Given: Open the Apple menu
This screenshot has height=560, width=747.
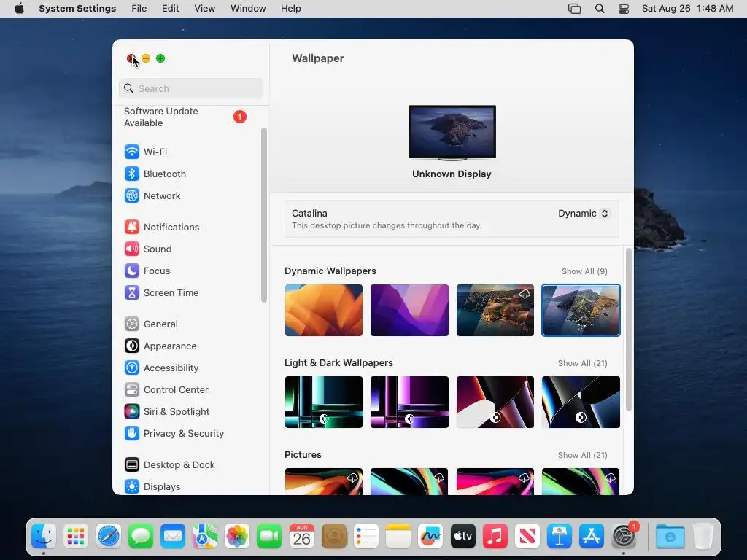Looking at the screenshot, I should pos(19,9).
